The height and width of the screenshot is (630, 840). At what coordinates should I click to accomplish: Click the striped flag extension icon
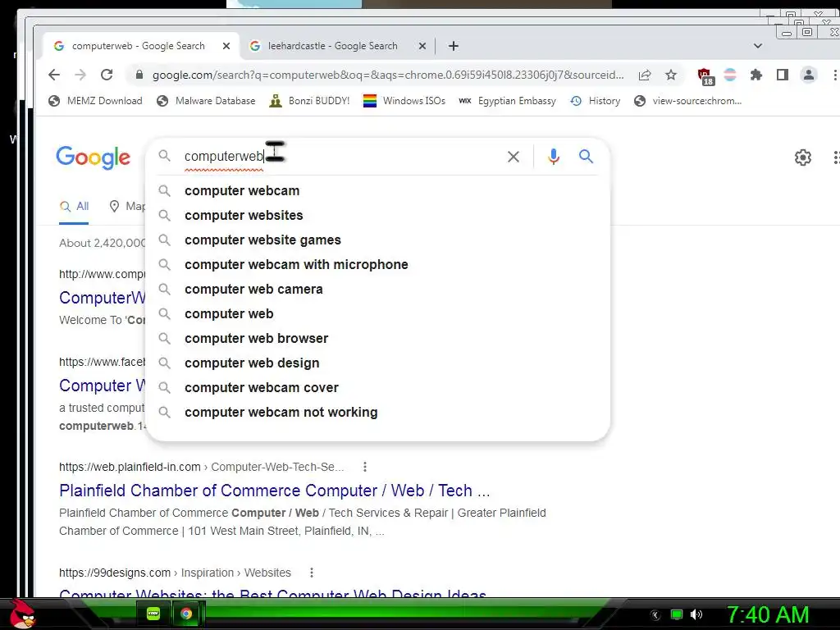(x=729, y=75)
